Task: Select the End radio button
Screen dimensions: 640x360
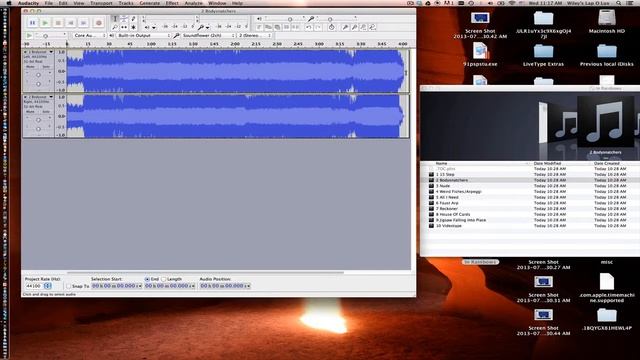Action: tap(147, 279)
